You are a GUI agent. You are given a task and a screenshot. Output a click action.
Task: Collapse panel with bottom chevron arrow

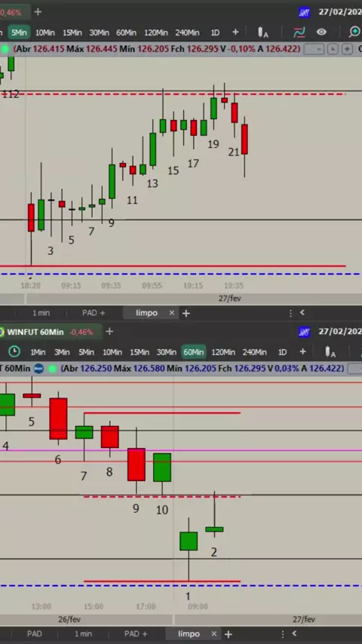coord(294,633)
